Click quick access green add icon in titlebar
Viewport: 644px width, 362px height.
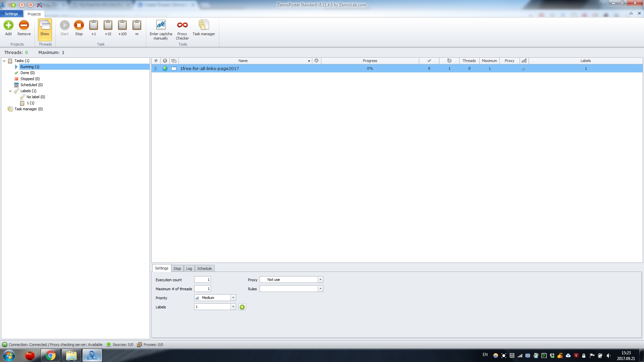pyautogui.click(x=13, y=5)
